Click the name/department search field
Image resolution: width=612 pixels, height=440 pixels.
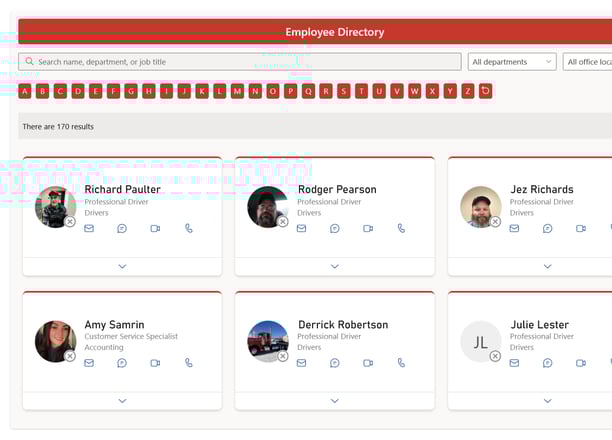point(240,62)
